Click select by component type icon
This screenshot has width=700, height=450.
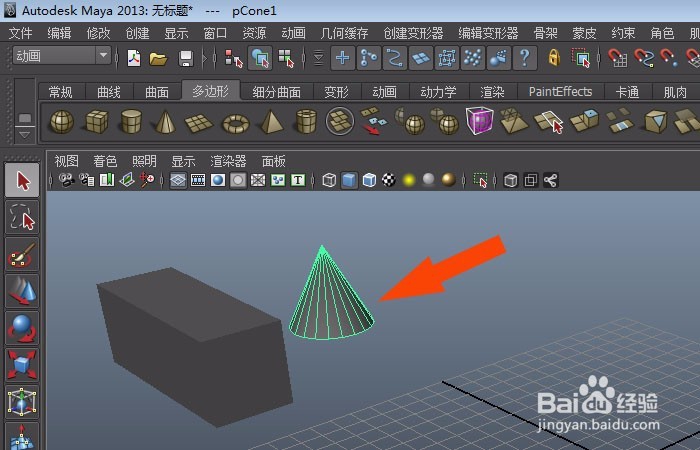(x=286, y=58)
